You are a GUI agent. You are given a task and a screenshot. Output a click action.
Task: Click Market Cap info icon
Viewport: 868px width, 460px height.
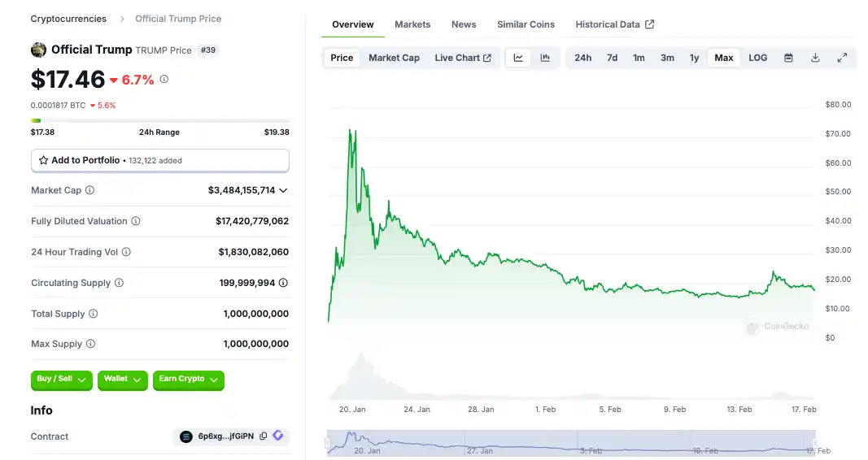click(89, 190)
